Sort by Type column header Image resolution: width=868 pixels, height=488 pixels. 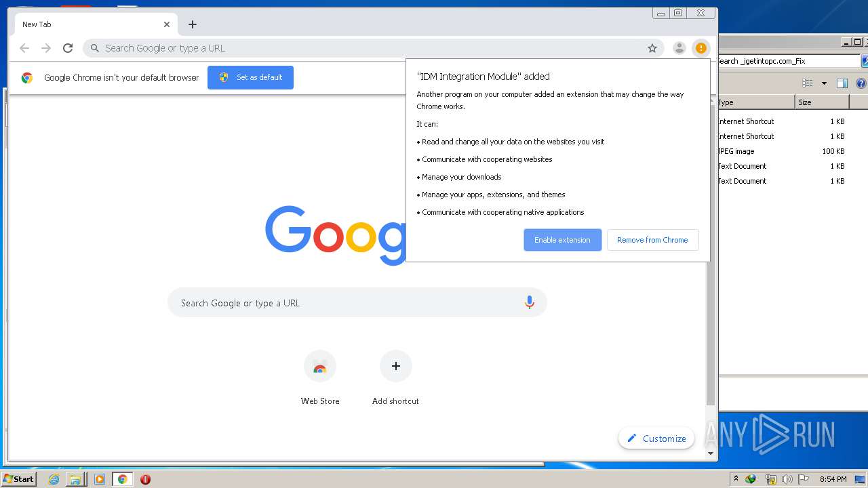pos(755,102)
